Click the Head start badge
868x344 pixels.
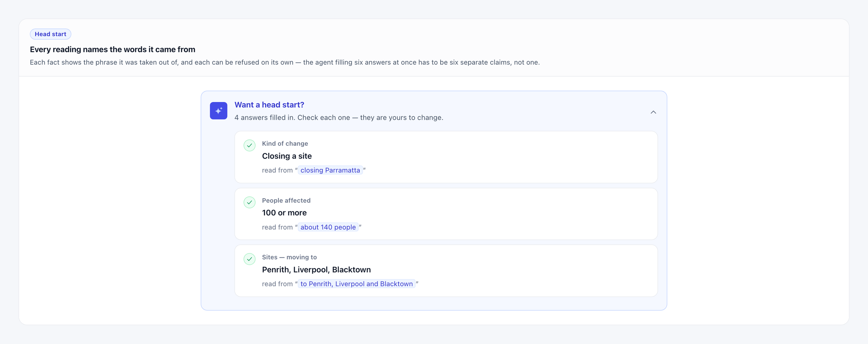click(x=50, y=34)
